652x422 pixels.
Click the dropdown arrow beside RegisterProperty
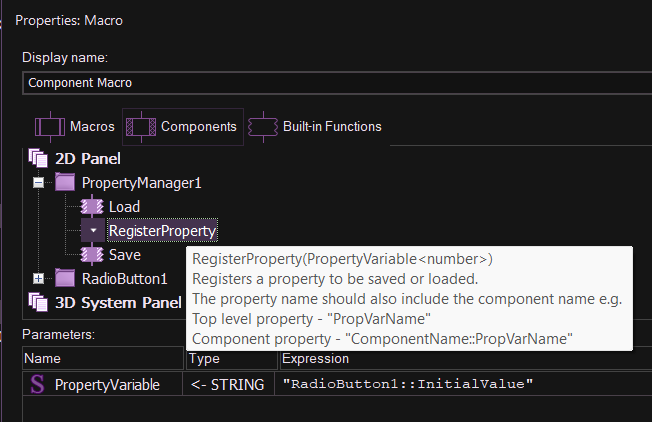92,231
